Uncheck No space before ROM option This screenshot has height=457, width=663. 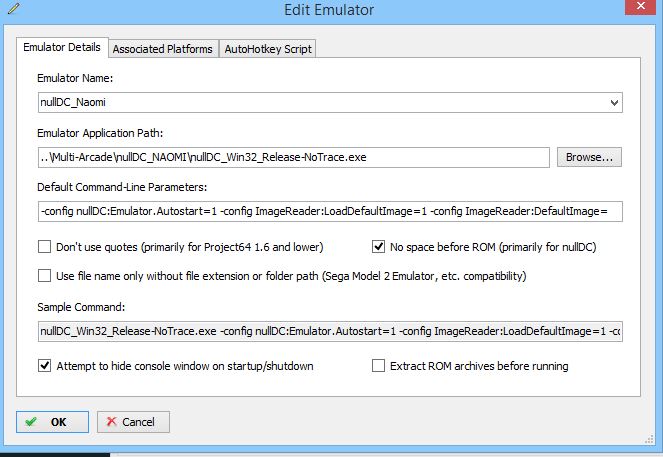point(379,247)
